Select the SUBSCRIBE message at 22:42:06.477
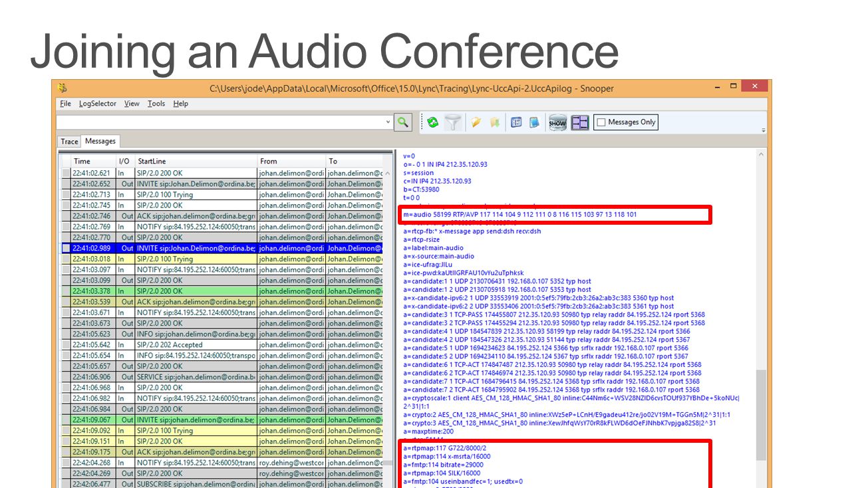The image size is (868, 488). point(221,484)
